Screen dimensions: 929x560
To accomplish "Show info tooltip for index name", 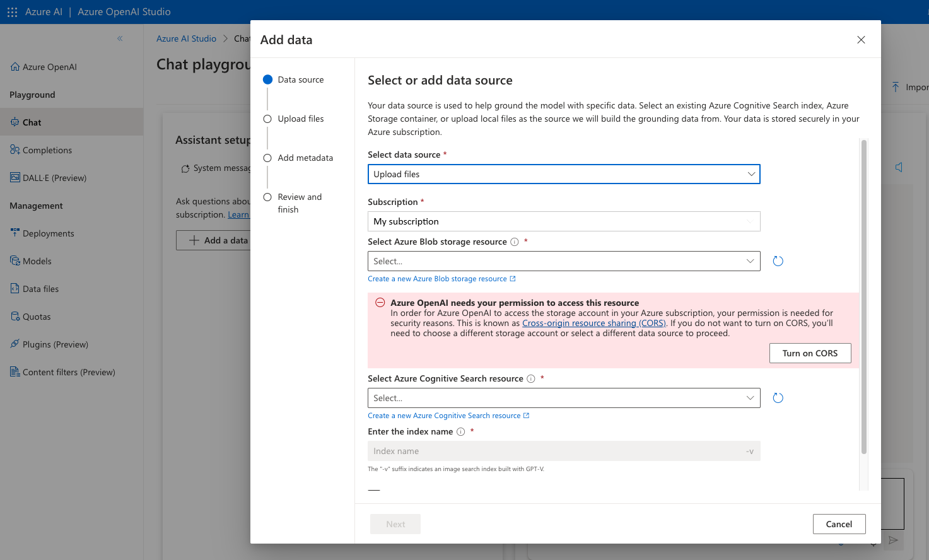I will pyautogui.click(x=461, y=431).
